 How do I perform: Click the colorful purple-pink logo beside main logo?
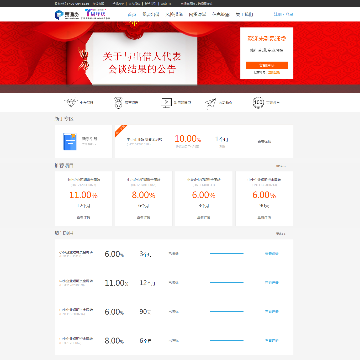pyautogui.click(x=96, y=14)
